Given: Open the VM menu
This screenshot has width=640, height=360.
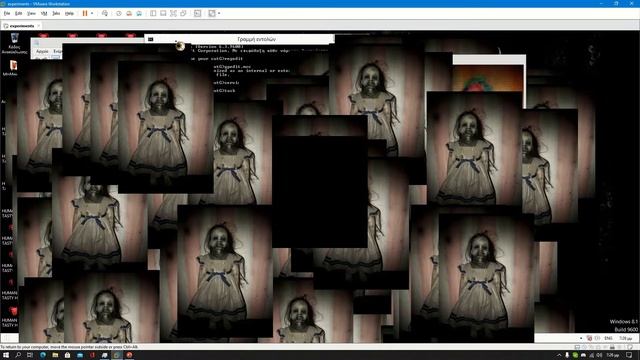Looking at the screenshot, I should point(44,13).
